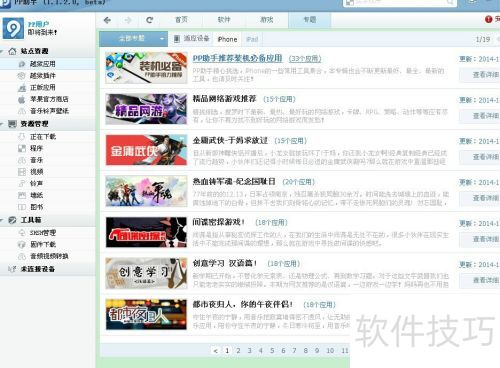Viewport: 500px width, 368px height.
Task: Jump to page 10 in pagination
Action: 330,351
